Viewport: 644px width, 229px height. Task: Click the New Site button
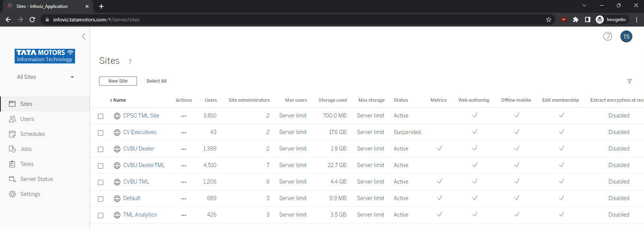tap(118, 81)
